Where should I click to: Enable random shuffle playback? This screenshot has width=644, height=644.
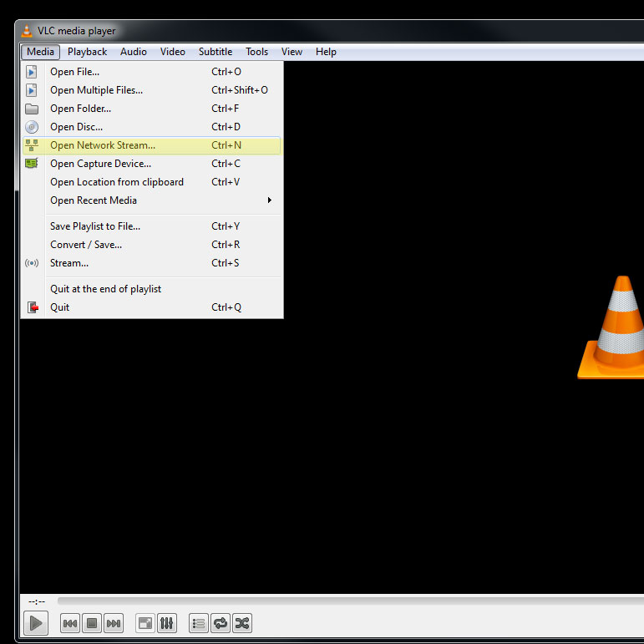tap(242, 623)
